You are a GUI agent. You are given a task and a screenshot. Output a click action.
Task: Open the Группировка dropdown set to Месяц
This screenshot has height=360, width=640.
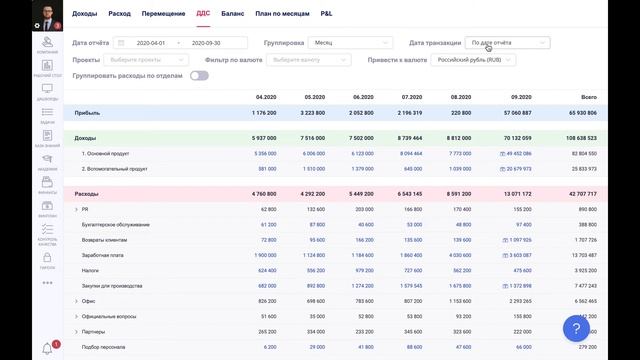pyautogui.click(x=350, y=43)
